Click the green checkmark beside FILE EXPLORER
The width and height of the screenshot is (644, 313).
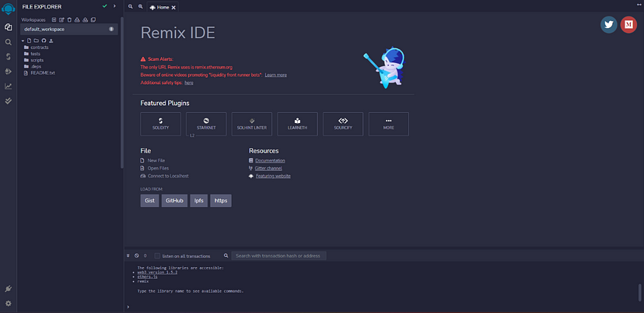[105, 6]
